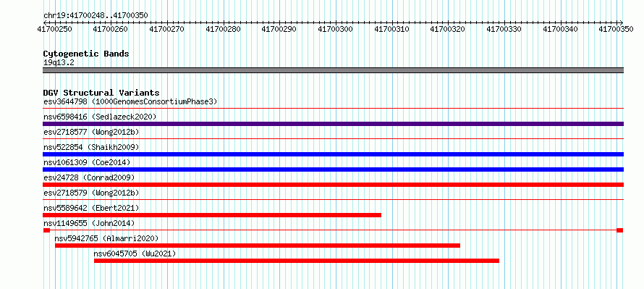Open the esv2718579 (Wong2012b) label
Screen dimensions: 644x289
(91, 193)
